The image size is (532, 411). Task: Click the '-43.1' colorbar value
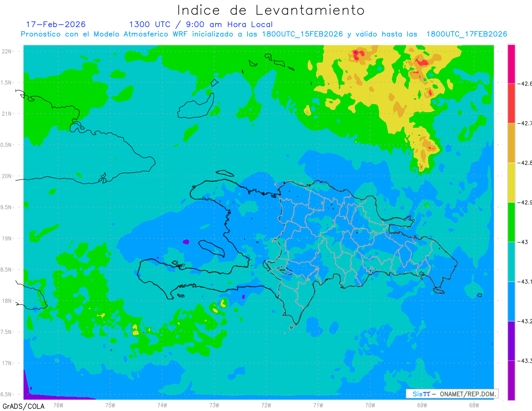point(524,282)
